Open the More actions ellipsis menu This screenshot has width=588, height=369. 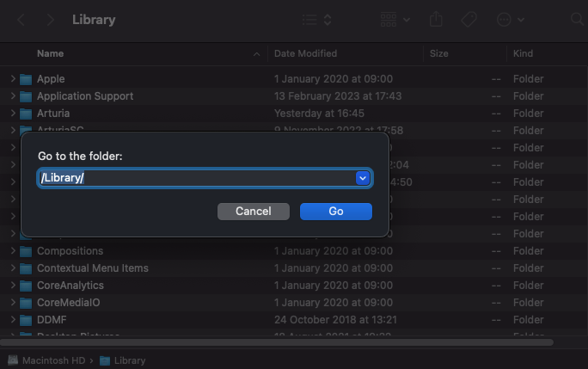click(509, 19)
